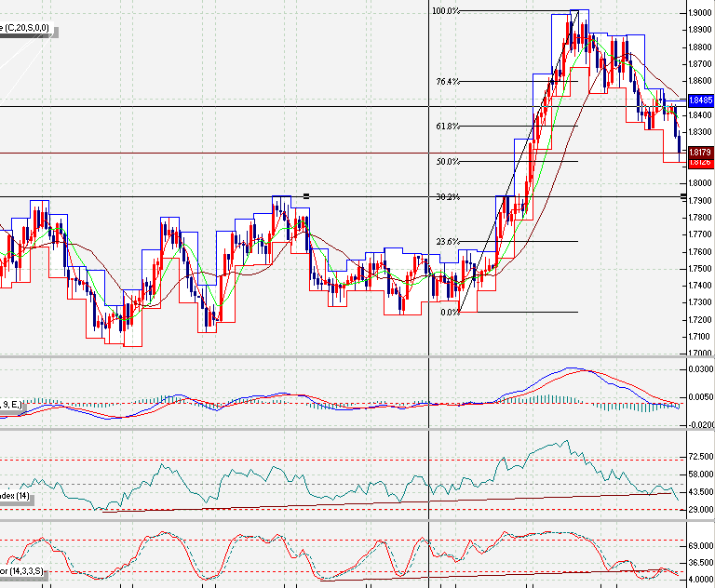The height and width of the screenshot is (588, 715).
Task: Click the Bollinger (C,20,S,0,0) indicator label
Action: coord(28,29)
